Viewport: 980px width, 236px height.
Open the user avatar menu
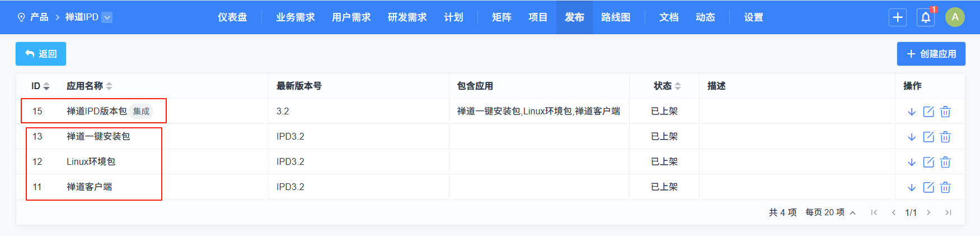(955, 17)
